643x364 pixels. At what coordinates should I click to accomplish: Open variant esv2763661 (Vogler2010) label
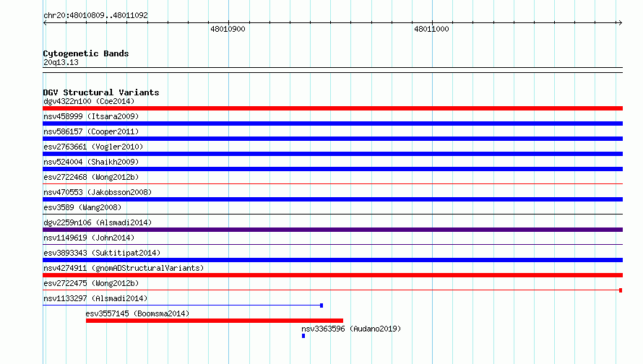[x=93, y=147]
